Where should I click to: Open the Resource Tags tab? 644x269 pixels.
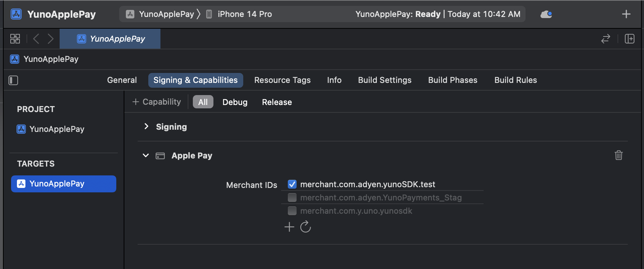pos(282,80)
